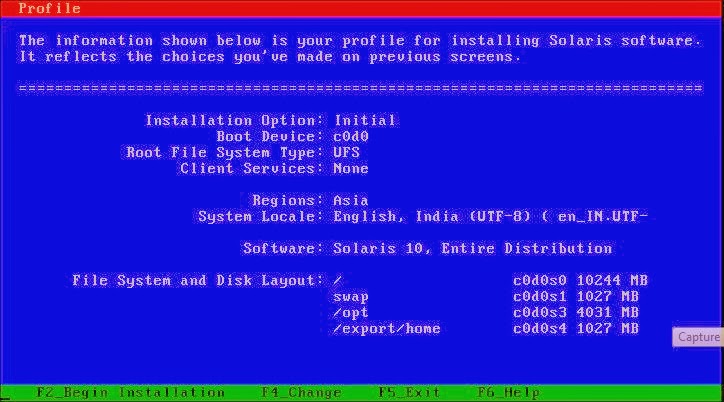Select slice 'c0d0s0 10244 MB'
This screenshot has width=724, height=402.
pyautogui.click(x=580, y=281)
